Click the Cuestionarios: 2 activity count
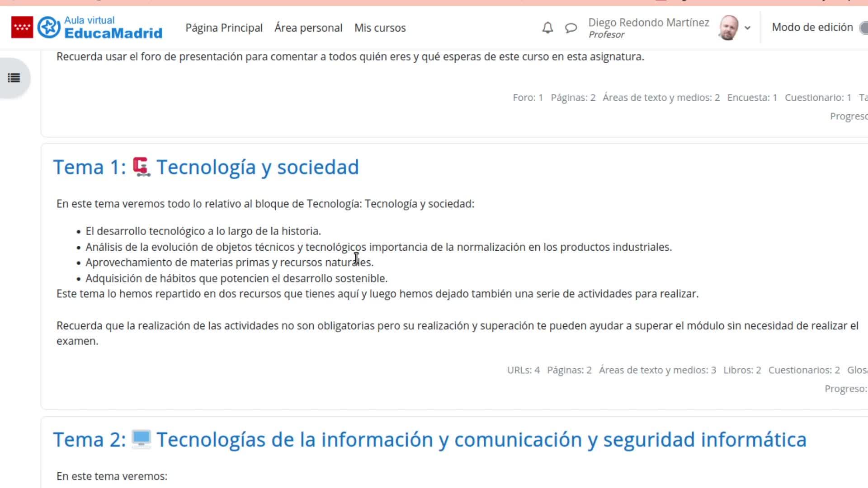 [x=804, y=370]
